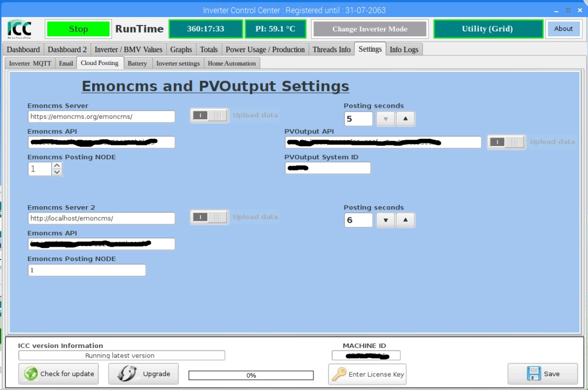Switch to the Graphs tab

[181, 50]
